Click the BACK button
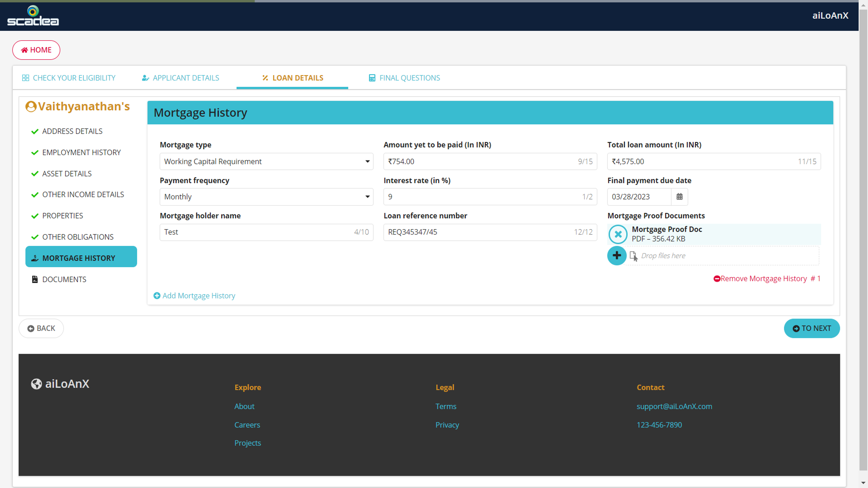 (41, 328)
